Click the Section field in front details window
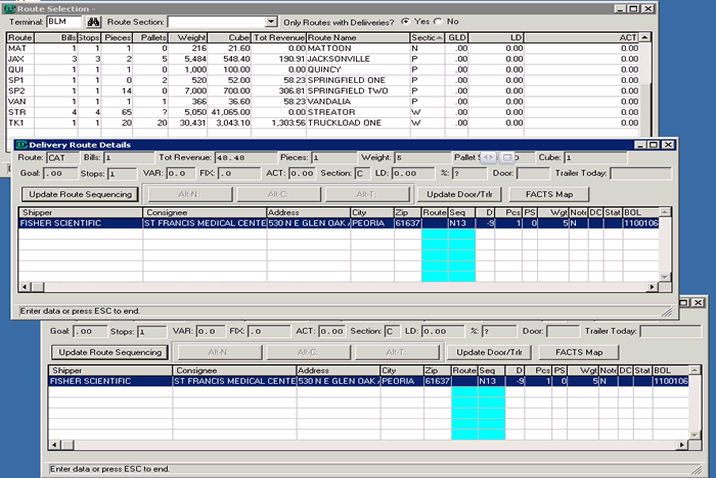The height and width of the screenshot is (478, 716). pyautogui.click(x=362, y=173)
